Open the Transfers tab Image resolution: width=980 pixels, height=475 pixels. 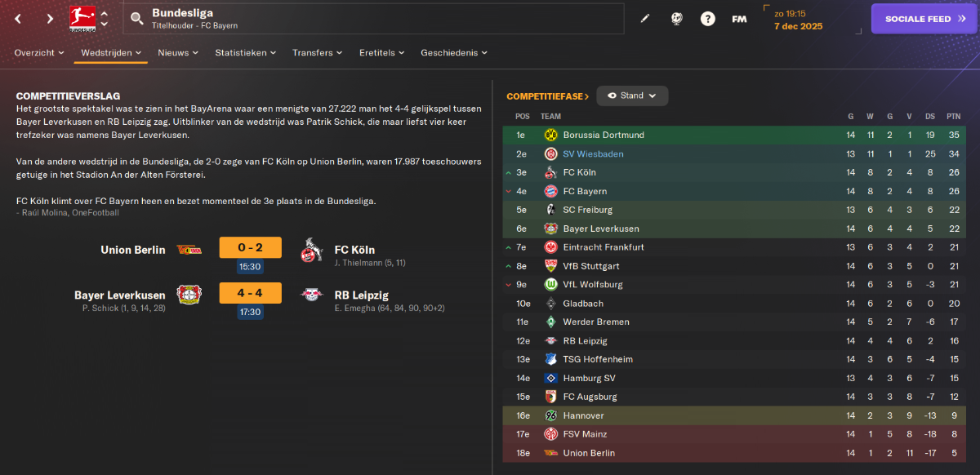(318, 52)
